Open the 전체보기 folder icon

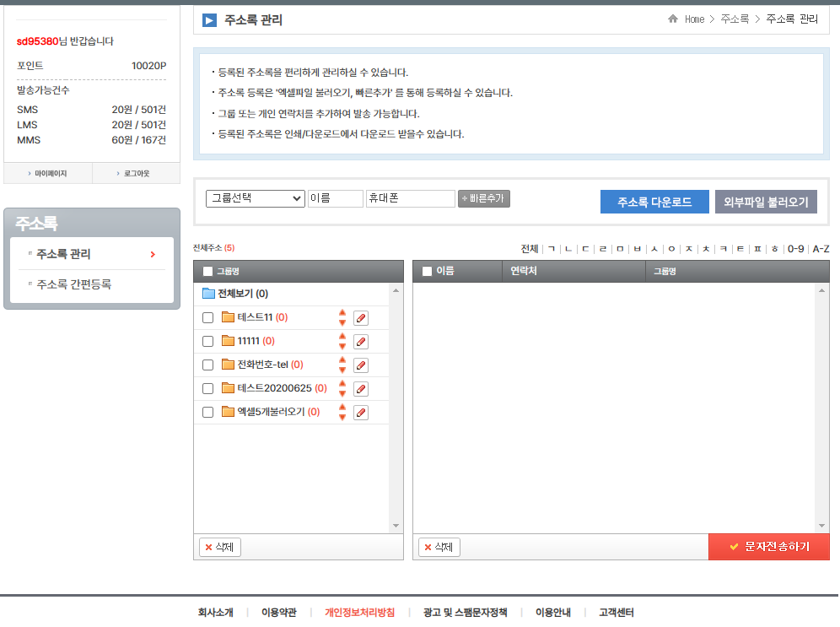tap(208, 294)
